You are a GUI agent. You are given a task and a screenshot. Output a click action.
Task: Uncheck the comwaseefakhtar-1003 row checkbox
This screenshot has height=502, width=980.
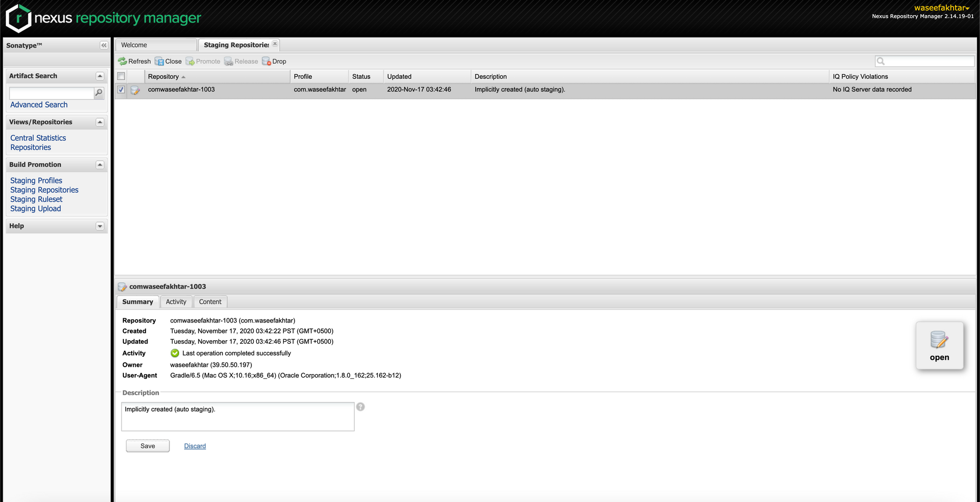(121, 90)
